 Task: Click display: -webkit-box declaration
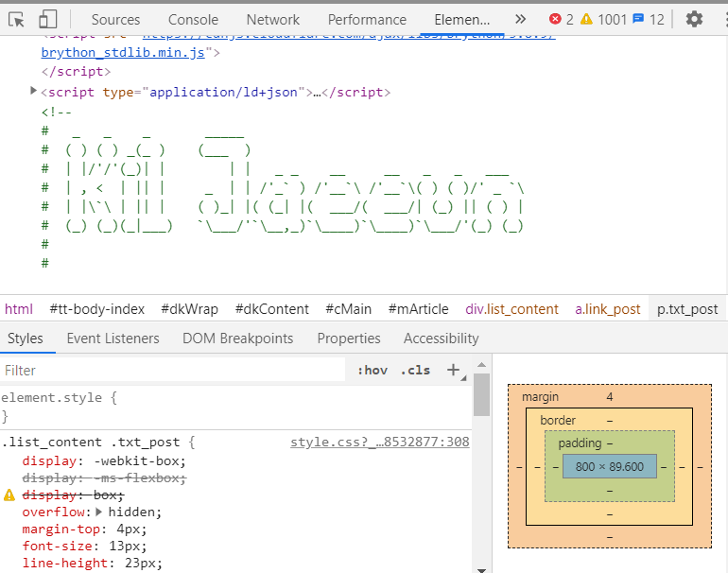tap(104, 461)
